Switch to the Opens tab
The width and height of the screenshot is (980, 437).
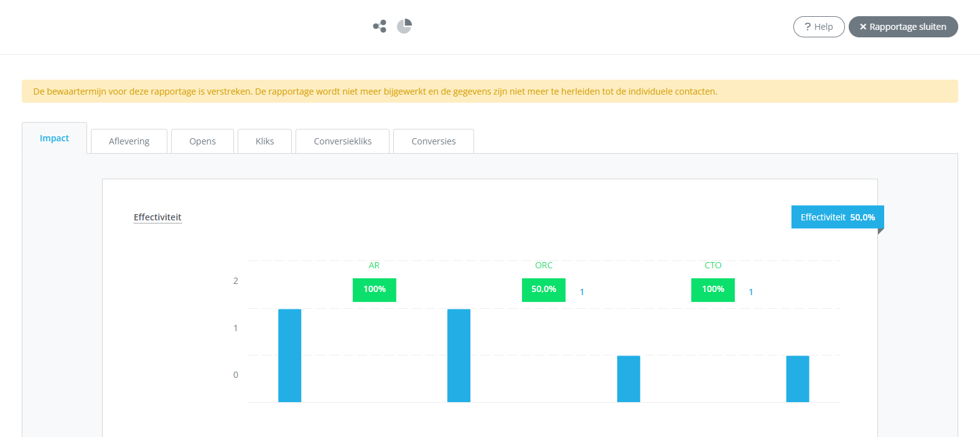click(202, 141)
